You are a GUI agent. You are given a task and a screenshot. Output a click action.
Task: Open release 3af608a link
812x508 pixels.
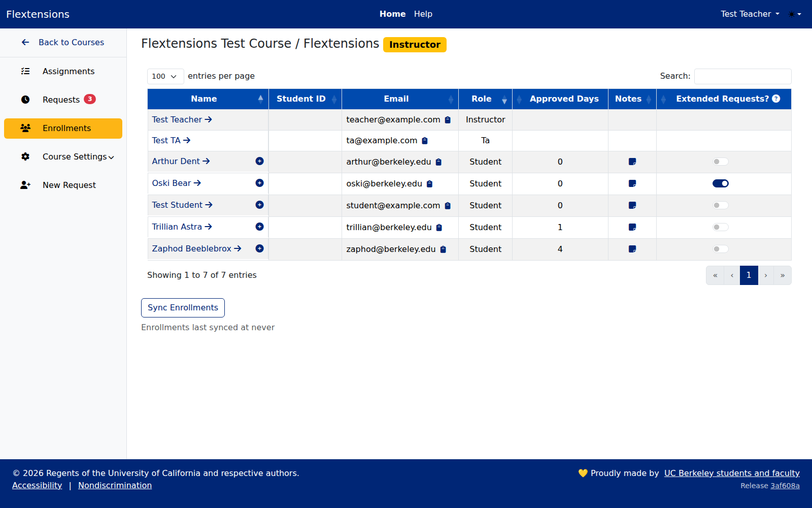tap(785, 486)
